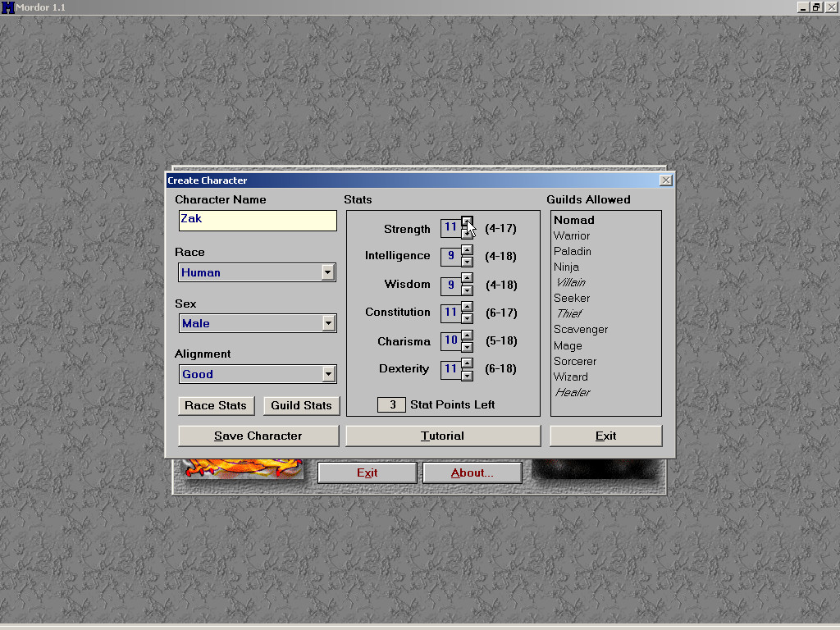Select Scavenger in Guilds Allowed list
Screen dimensions: 840x630
581,330
